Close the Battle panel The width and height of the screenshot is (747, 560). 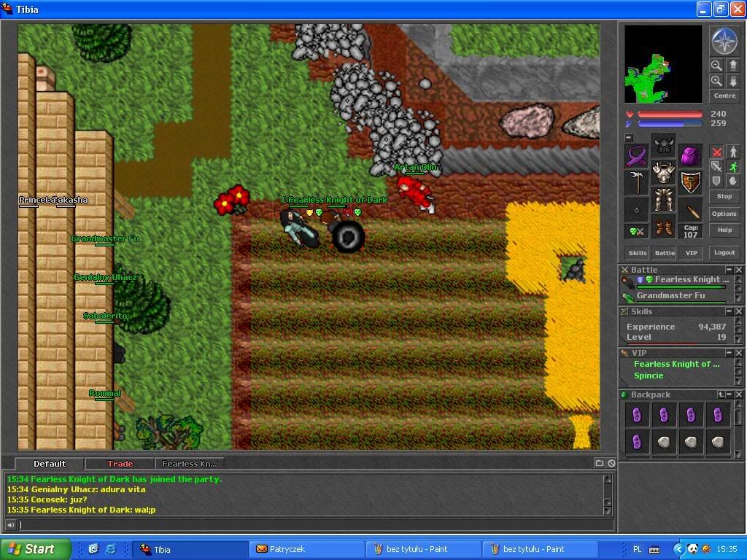click(x=738, y=270)
